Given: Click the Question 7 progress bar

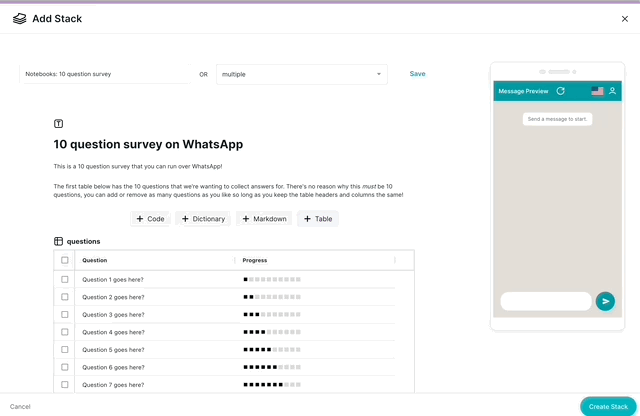Looking at the screenshot, I should point(272,385).
